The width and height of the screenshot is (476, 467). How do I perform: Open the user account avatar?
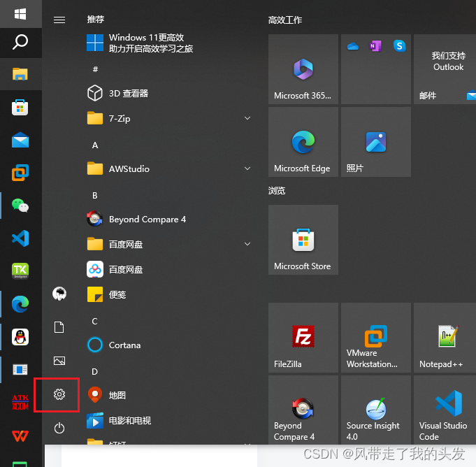pyautogui.click(x=59, y=294)
